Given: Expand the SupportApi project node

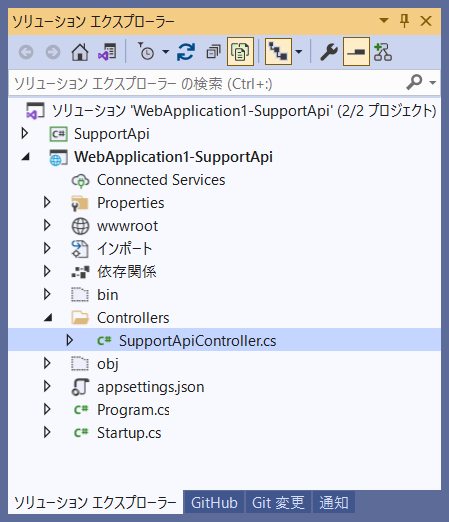Looking at the screenshot, I should pyautogui.click(x=25, y=134).
